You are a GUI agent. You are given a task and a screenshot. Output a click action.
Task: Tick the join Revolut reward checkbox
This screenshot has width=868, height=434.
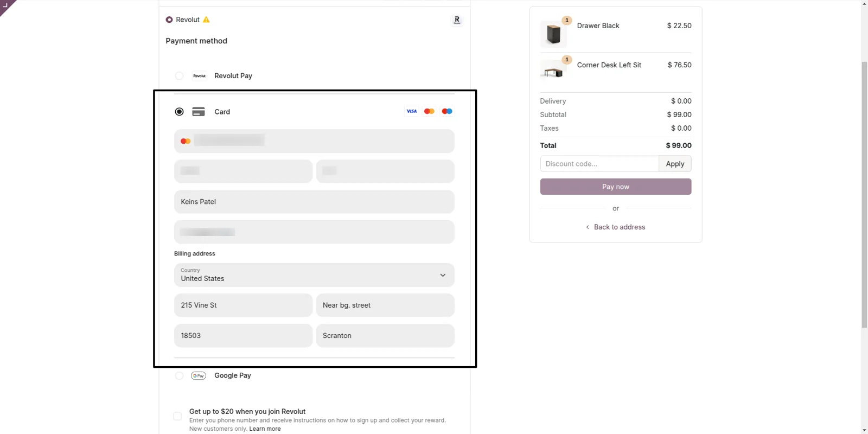click(x=177, y=416)
